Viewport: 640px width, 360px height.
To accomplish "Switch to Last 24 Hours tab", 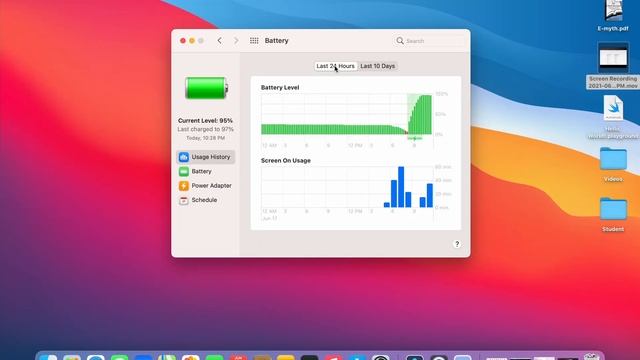I will [336, 66].
